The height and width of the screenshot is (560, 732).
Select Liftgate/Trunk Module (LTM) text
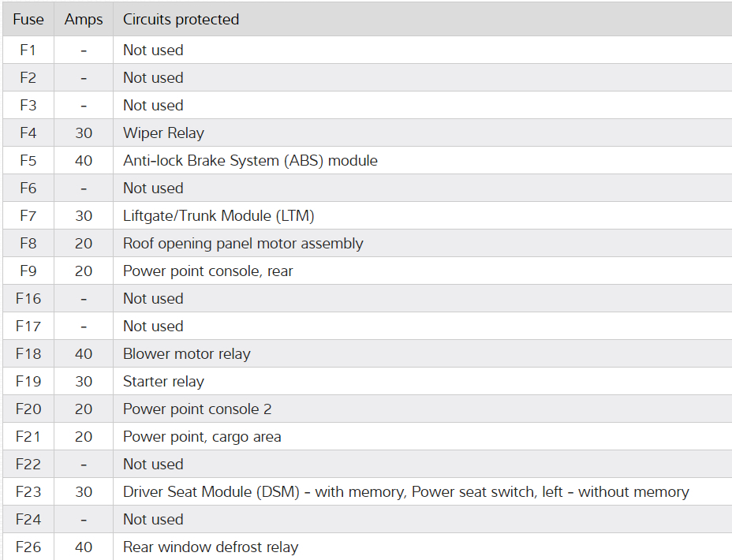[218, 215]
